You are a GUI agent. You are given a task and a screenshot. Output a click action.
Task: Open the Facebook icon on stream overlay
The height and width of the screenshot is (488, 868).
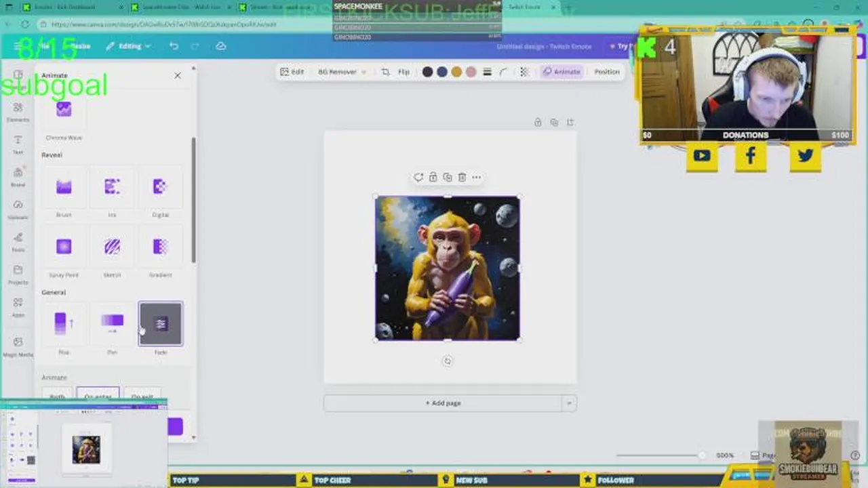pos(751,156)
